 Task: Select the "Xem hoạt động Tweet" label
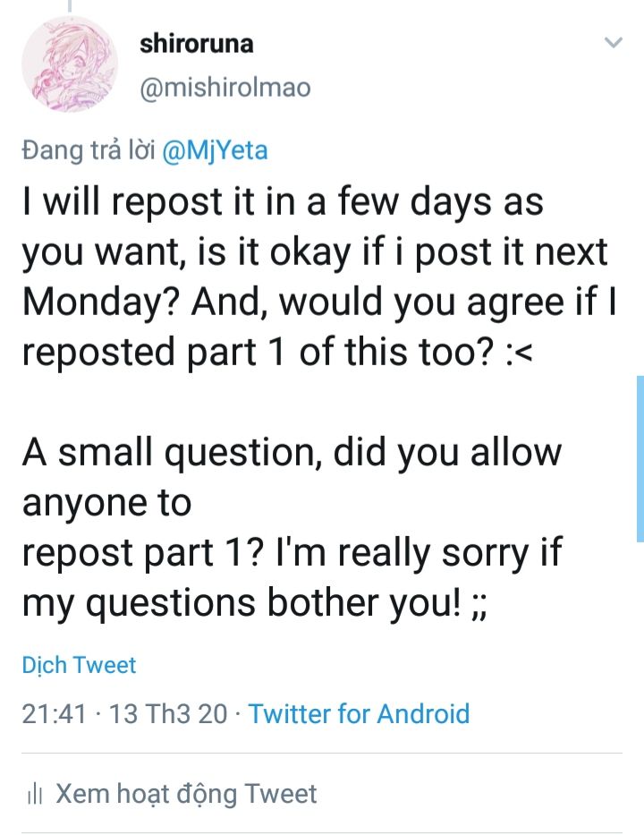click(186, 794)
